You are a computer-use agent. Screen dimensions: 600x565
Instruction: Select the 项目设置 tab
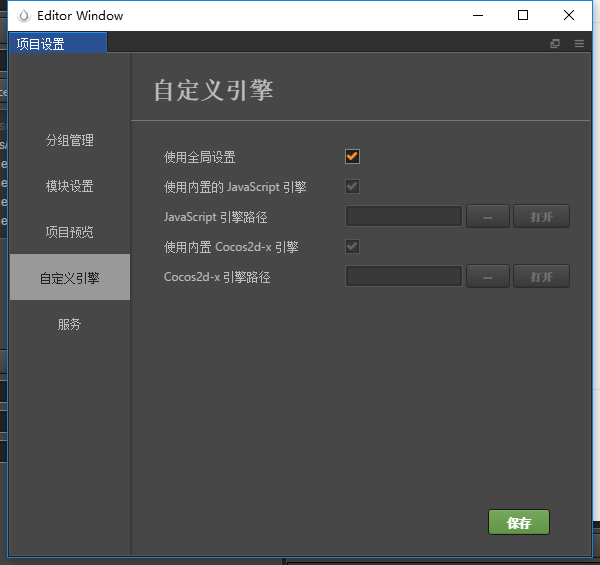pyautogui.click(x=58, y=43)
